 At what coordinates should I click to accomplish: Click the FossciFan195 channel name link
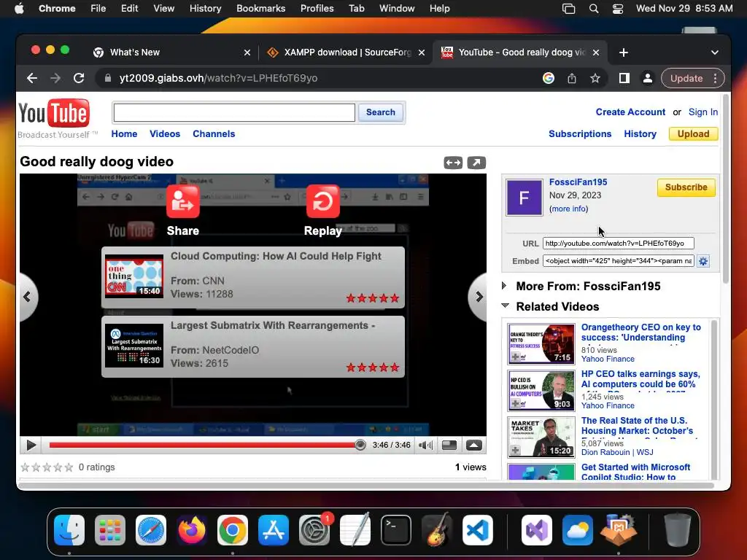(578, 182)
